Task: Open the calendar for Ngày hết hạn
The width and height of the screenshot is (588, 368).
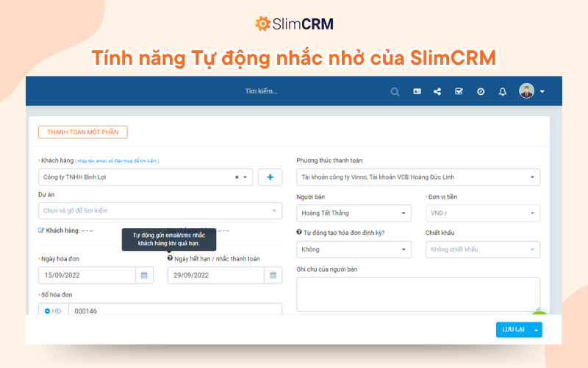Action: pos(273,275)
